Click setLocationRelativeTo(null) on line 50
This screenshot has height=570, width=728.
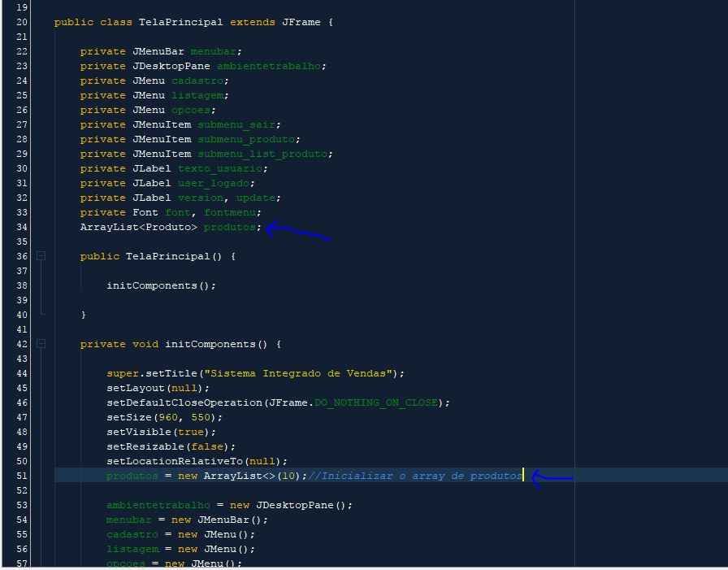point(197,461)
